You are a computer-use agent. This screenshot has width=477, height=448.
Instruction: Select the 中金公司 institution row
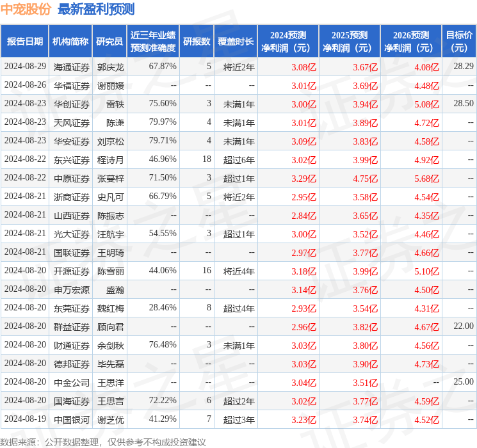pyautogui.click(x=71, y=383)
